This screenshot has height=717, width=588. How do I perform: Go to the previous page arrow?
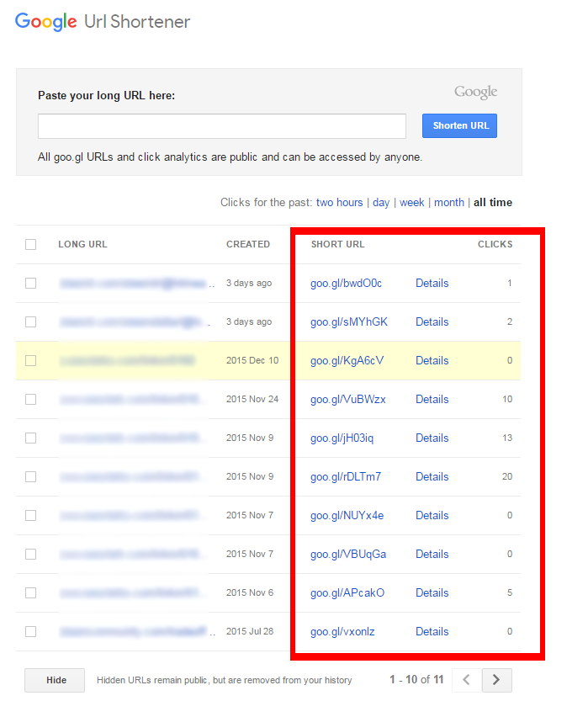coord(467,680)
